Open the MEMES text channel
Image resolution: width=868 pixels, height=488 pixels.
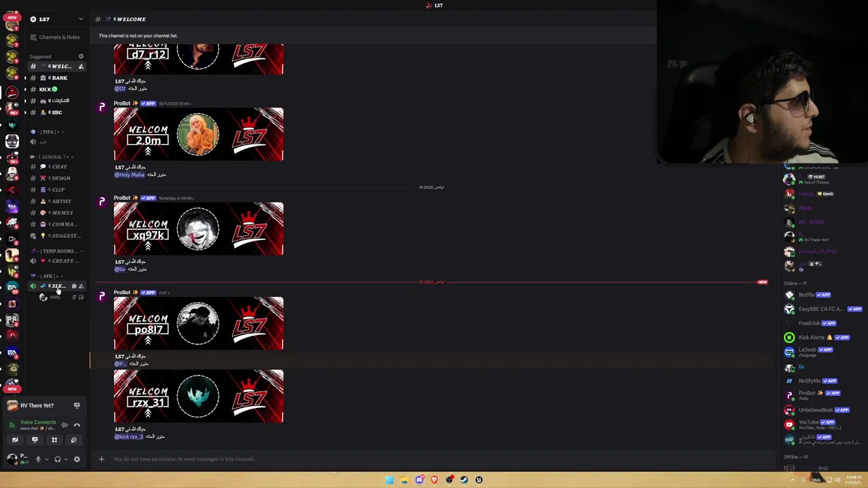tap(56, 213)
